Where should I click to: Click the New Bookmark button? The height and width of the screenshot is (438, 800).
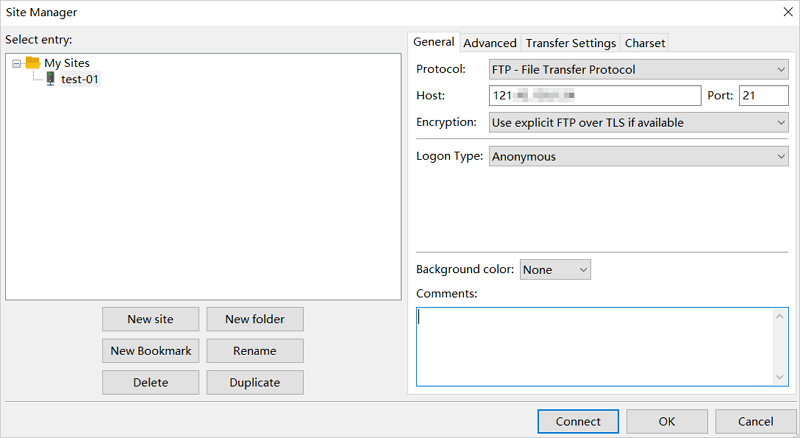[151, 351]
